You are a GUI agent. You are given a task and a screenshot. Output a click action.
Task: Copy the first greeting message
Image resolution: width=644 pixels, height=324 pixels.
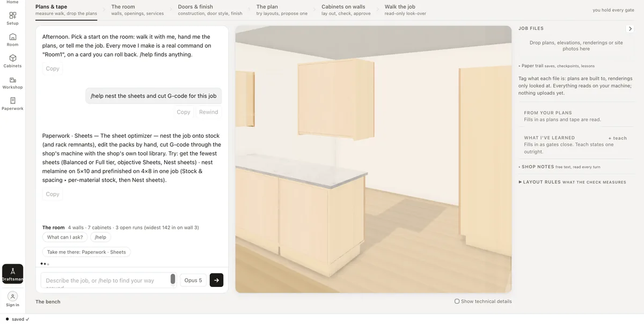pos(53,69)
